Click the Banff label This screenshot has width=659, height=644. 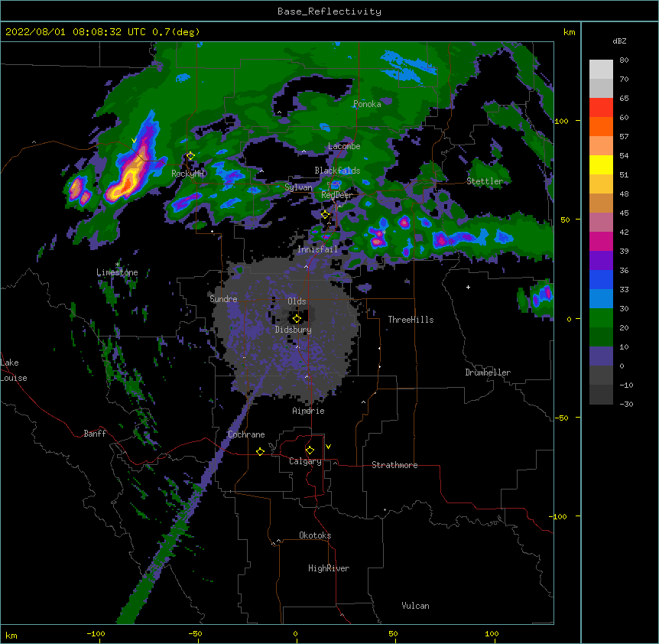click(x=95, y=434)
